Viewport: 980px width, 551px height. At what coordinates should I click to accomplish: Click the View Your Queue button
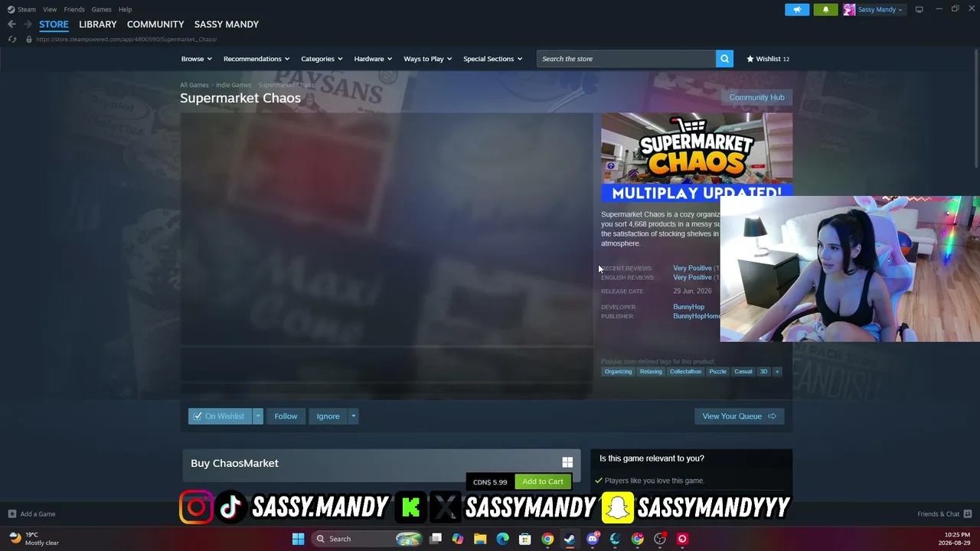pos(739,416)
